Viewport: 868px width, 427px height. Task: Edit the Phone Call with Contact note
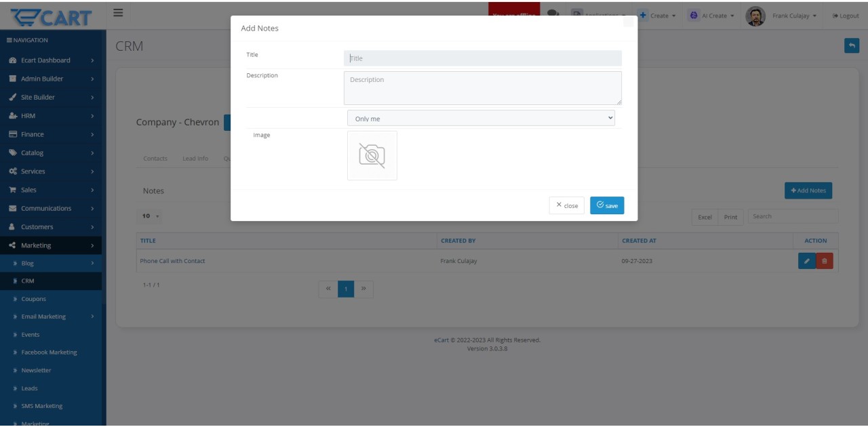pos(807,261)
